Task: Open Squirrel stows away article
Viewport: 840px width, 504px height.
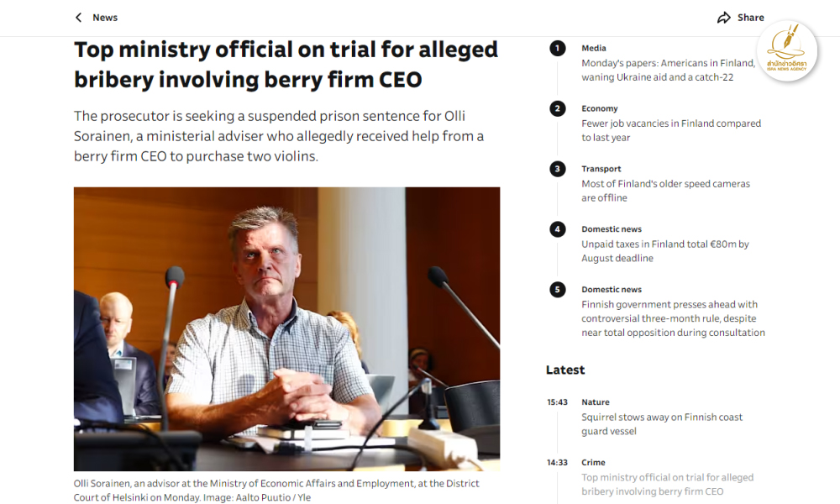Action: [662, 424]
